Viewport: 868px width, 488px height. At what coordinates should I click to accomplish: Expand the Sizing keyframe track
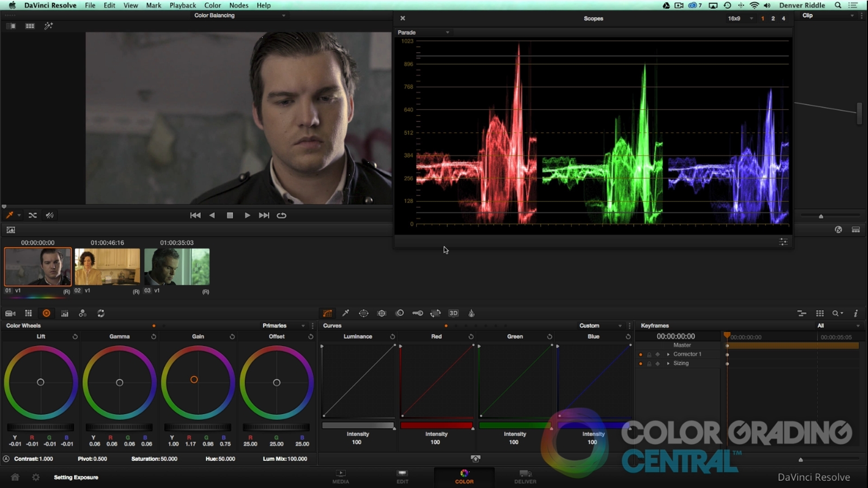[668, 364]
